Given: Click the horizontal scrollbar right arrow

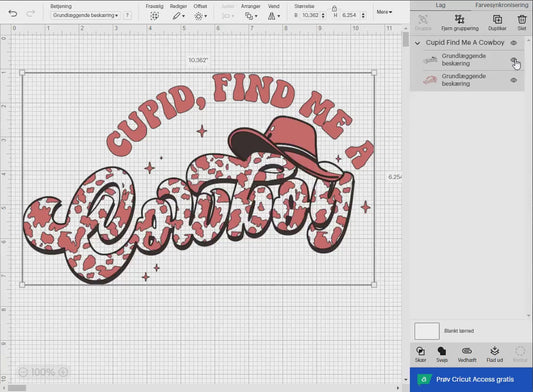Looking at the screenshot, I should pyautogui.click(x=398, y=388).
